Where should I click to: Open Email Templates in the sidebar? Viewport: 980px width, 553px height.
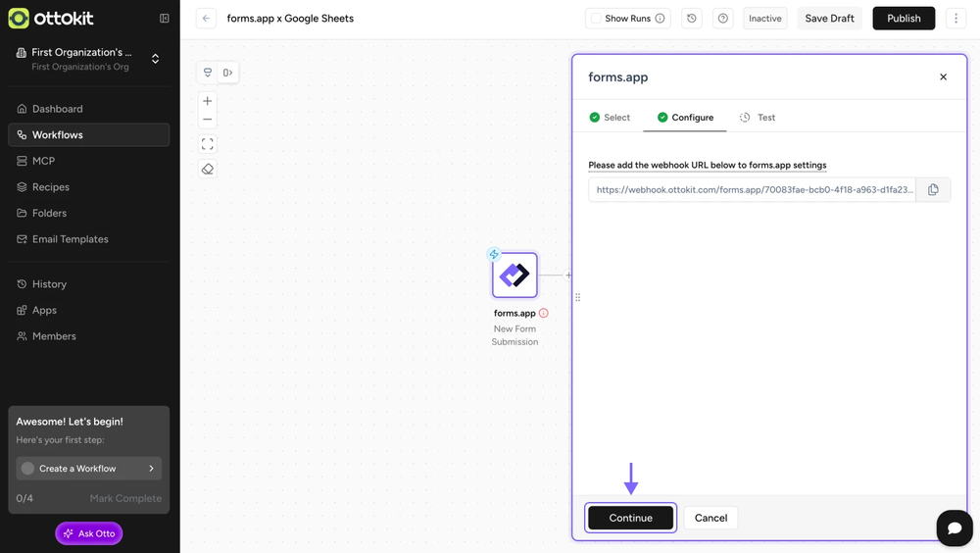point(89,239)
